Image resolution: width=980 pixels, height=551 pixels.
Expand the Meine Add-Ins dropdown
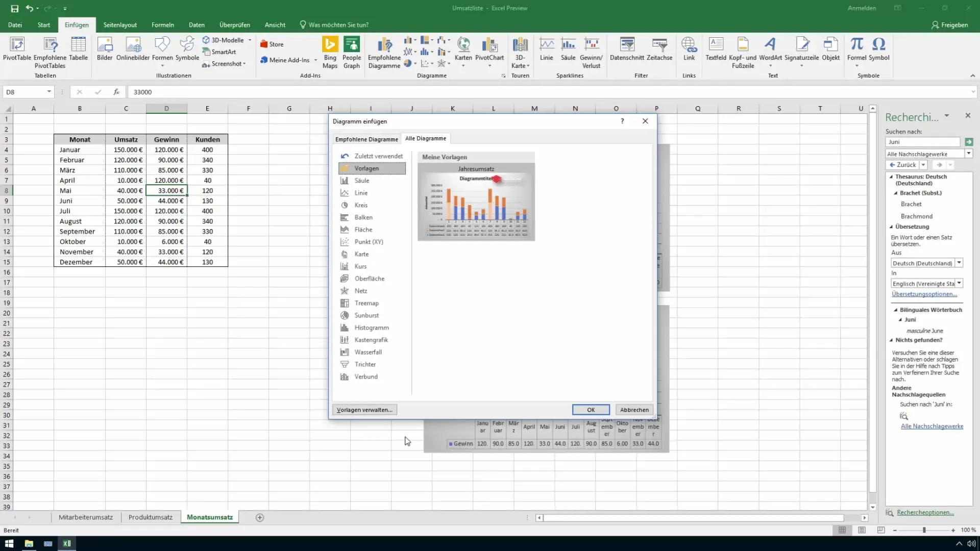(315, 60)
